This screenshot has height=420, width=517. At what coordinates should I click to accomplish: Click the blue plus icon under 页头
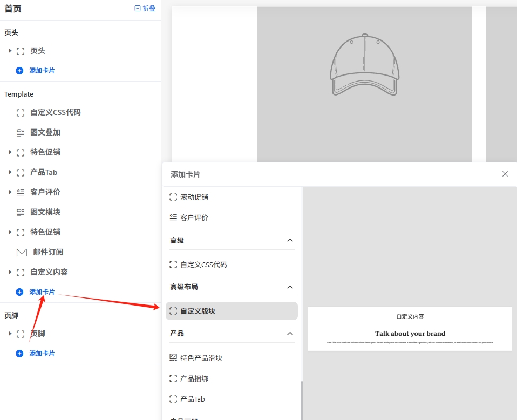click(19, 71)
